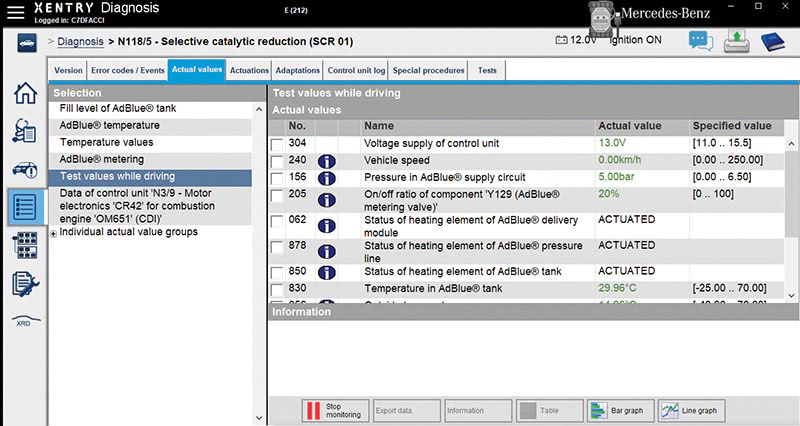
Task: Click actual values table scroll down arrow
Action: pyautogui.click(x=791, y=295)
